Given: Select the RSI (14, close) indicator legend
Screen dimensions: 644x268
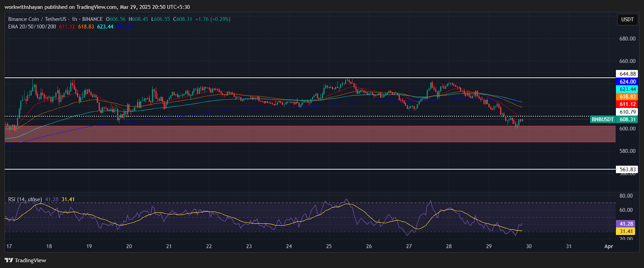Looking at the screenshot, I should pos(25,199).
